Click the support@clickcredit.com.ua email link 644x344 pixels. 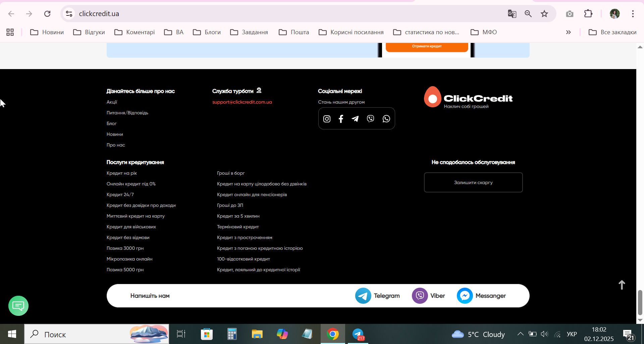242,102
